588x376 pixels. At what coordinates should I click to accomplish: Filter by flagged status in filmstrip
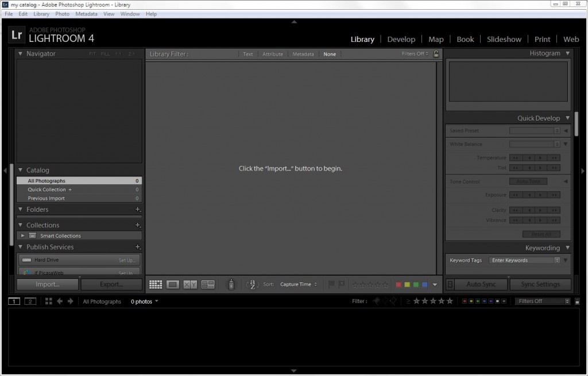[376, 301]
